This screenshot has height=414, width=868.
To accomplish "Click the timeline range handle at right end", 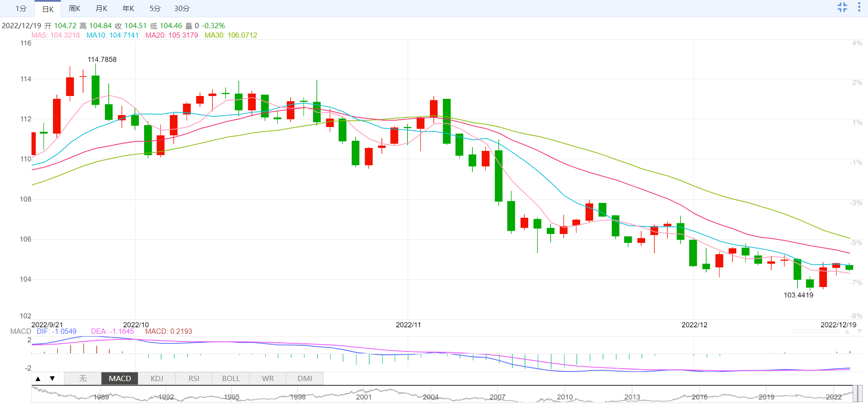I will [858, 394].
